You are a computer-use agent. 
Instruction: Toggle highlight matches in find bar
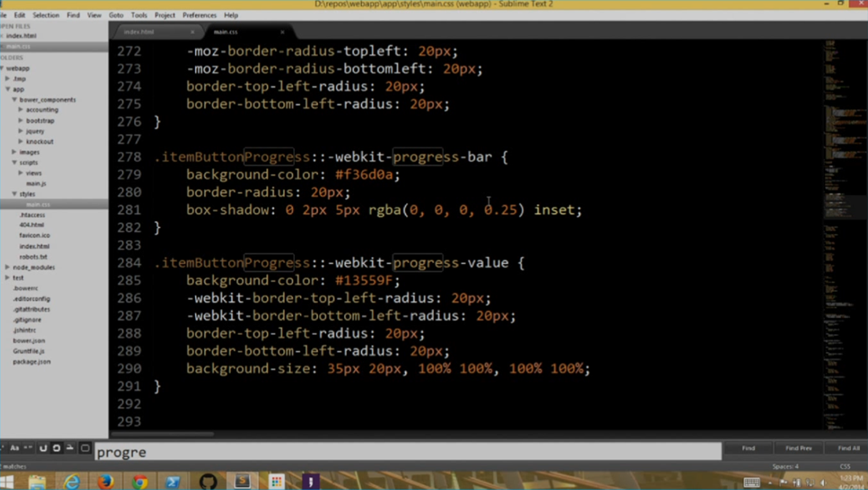coord(85,448)
